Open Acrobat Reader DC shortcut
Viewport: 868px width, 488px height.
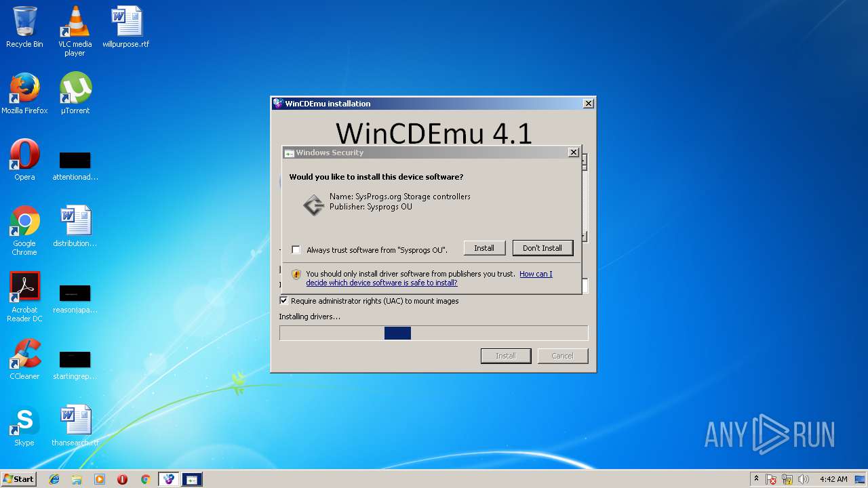click(x=24, y=297)
